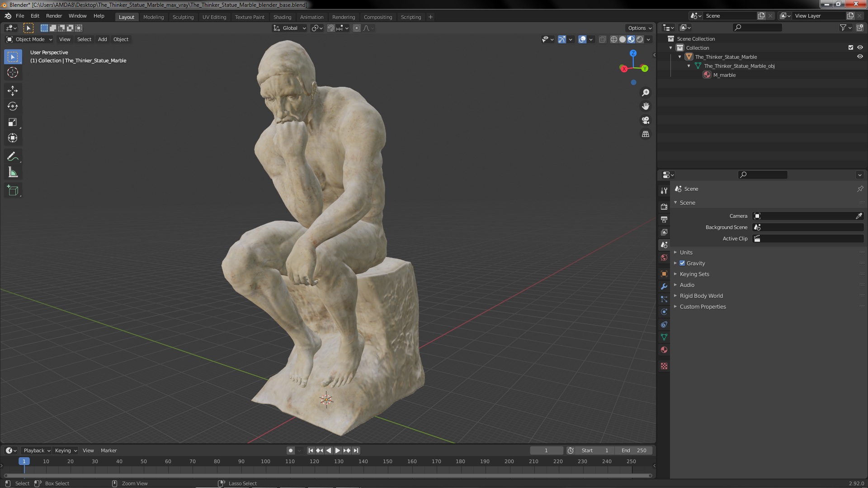Image resolution: width=868 pixels, height=488 pixels.
Task: Click the pan view hand icon
Action: [x=646, y=107]
